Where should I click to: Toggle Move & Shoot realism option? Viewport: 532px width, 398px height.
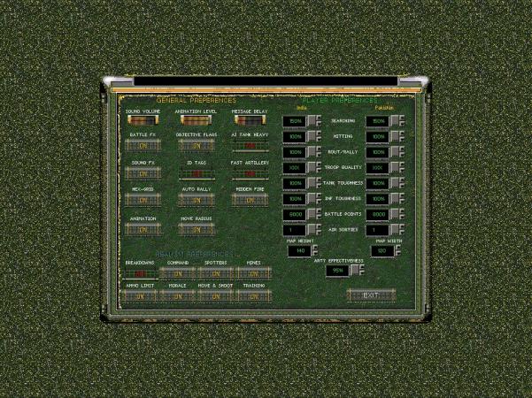click(216, 296)
